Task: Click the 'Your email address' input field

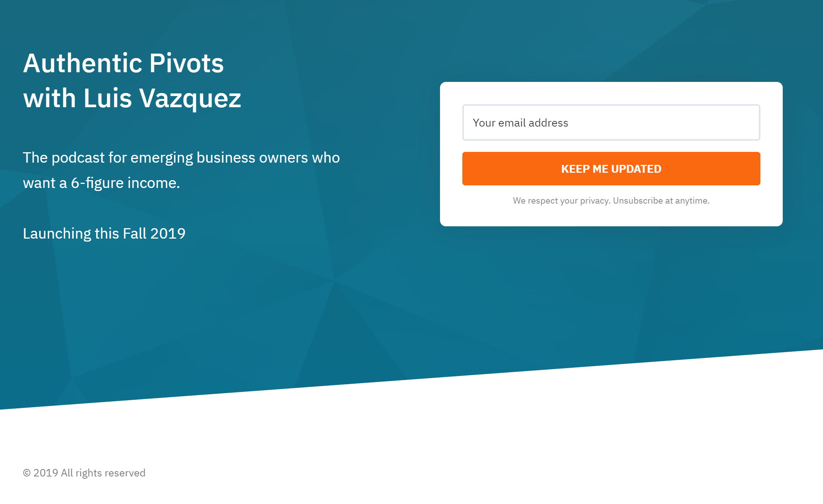Action: (611, 123)
